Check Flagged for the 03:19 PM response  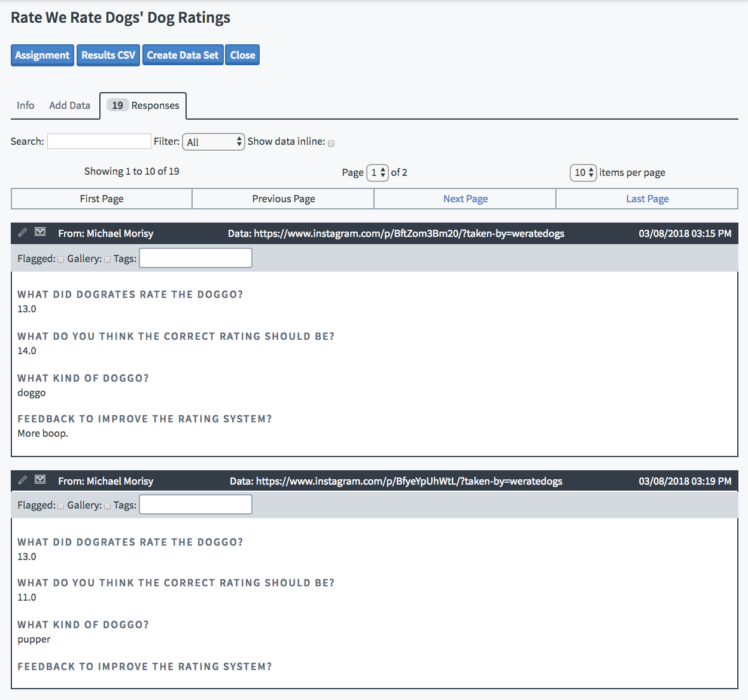click(60, 506)
